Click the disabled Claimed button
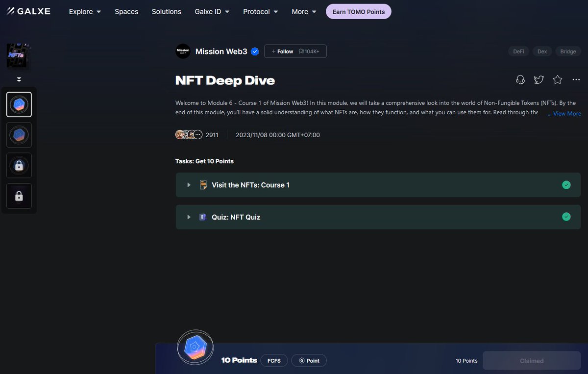Image resolution: width=588 pixels, height=374 pixels. pyautogui.click(x=532, y=360)
